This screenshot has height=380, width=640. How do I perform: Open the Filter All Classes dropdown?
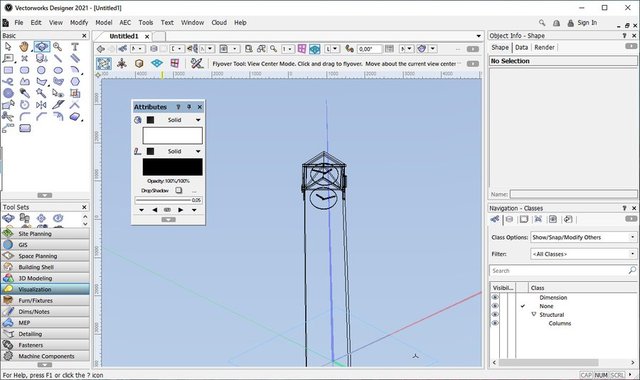(x=583, y=254)
